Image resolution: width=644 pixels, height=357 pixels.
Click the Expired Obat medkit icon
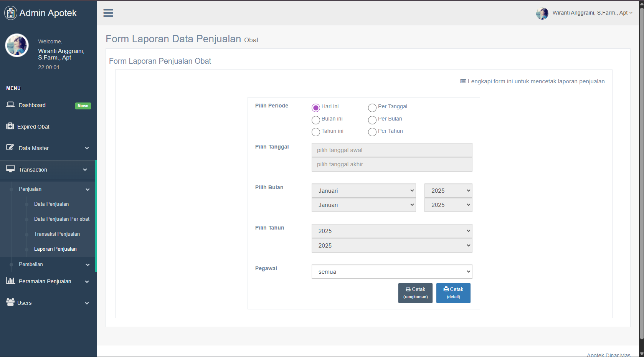coord(10,126)
